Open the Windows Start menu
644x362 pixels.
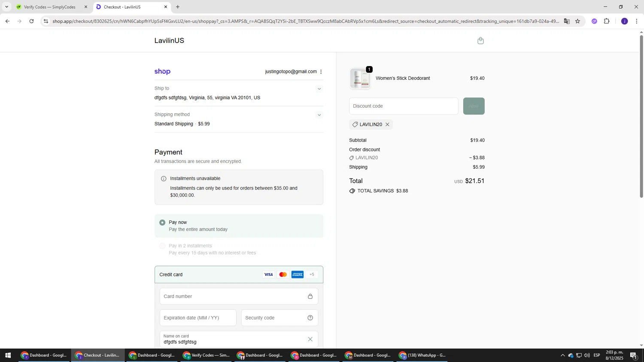[x=7, y=355]
